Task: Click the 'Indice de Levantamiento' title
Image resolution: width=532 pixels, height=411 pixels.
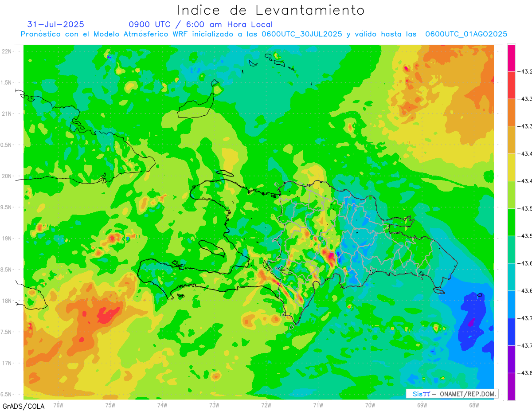Action: tap(270, 10)
